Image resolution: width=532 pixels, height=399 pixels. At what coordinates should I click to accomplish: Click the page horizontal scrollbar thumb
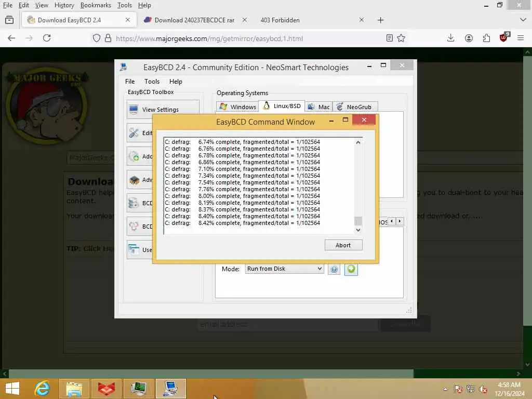(x=211, y=374)
